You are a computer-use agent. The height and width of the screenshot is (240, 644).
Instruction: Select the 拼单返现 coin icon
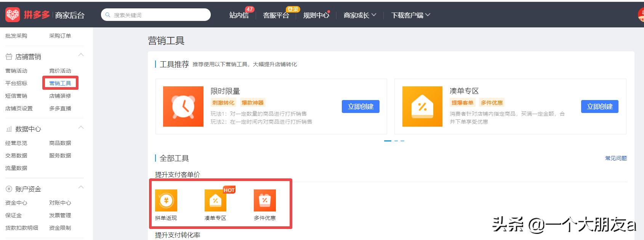(x=166, y=200)
